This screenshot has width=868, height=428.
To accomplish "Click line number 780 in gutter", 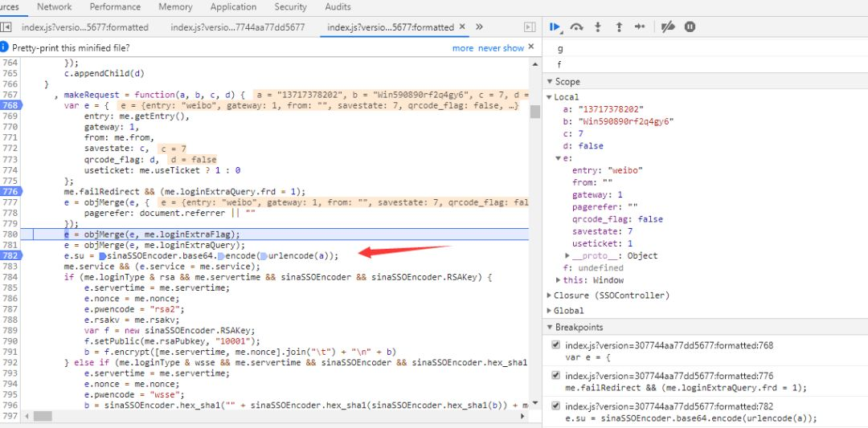I will tap(10, 234).
